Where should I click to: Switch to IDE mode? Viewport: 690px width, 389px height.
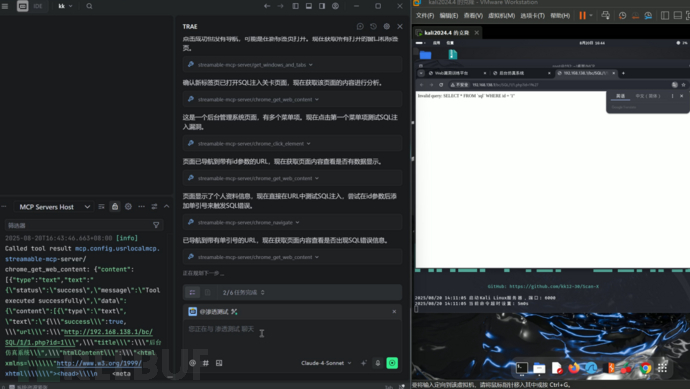tap(38, 6)
